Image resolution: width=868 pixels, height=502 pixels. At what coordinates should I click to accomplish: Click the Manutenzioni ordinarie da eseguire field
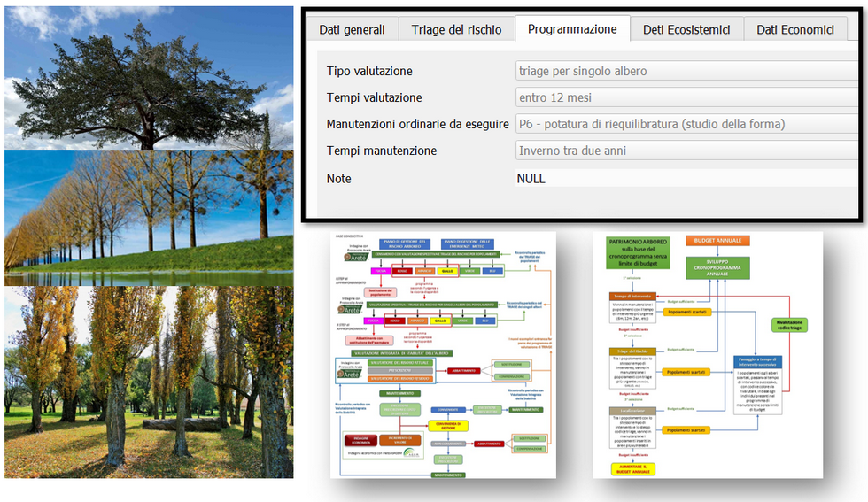(686, 124)
